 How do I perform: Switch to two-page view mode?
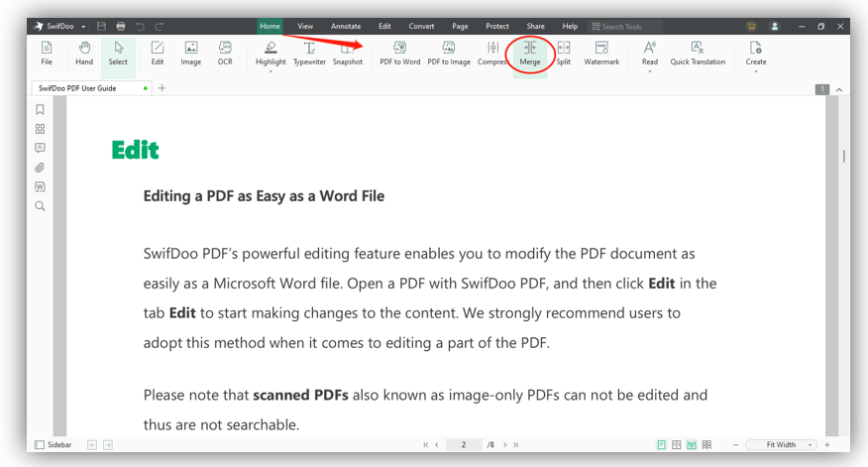pos(677,445)
